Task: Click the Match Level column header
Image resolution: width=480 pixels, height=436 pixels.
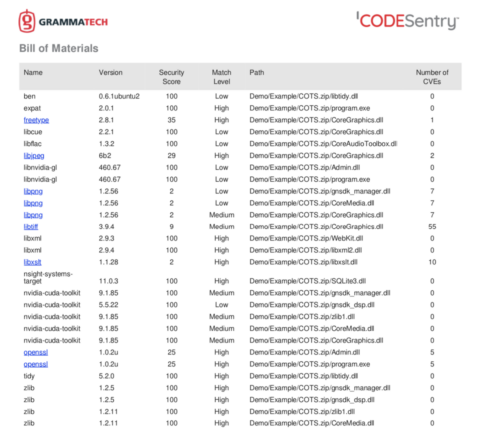Action: tap(221, 77)
